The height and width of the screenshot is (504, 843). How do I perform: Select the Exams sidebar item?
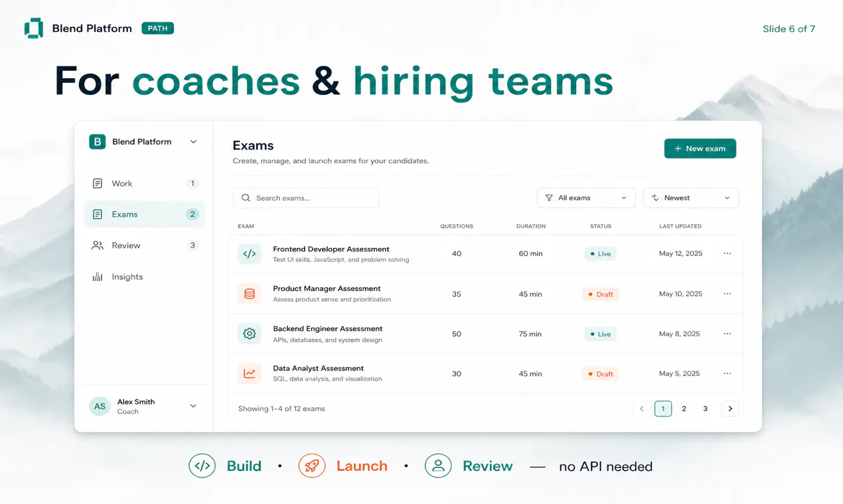[x=144, y=214]
